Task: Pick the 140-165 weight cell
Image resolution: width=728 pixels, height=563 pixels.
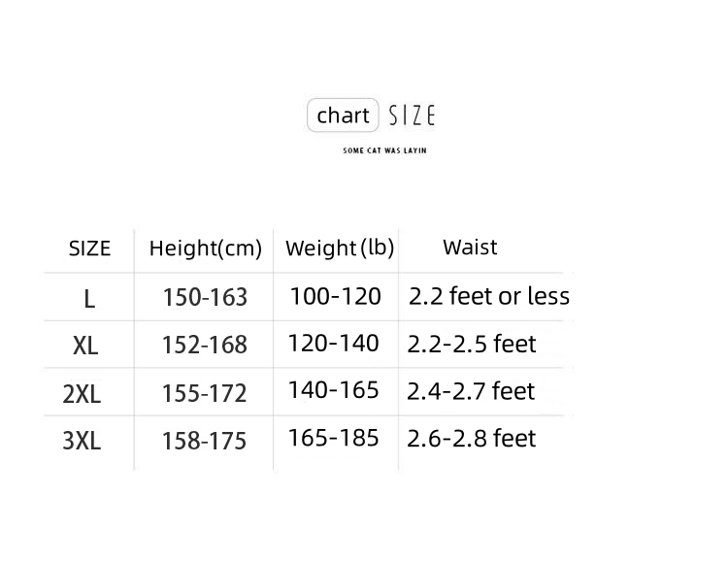Action: (x=333, y=390)
